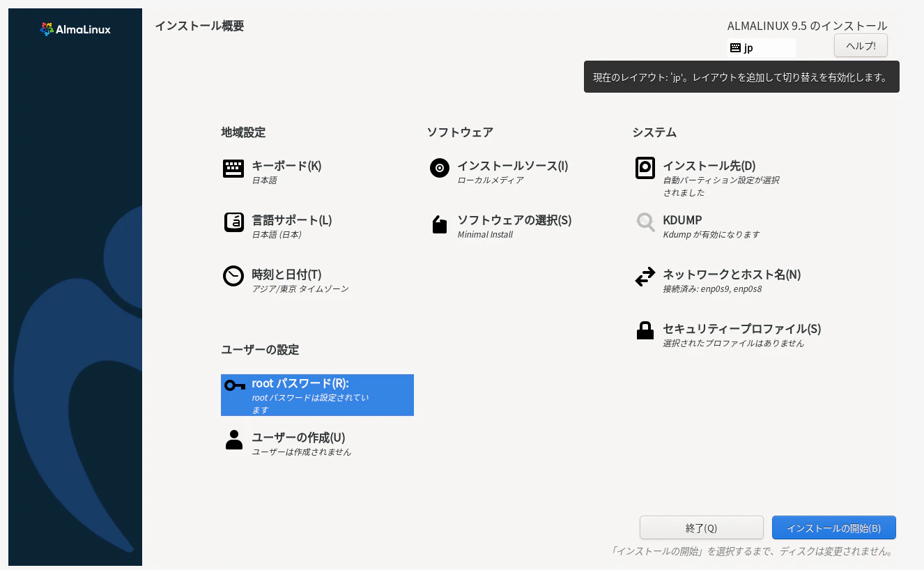The image size is (924, 570).
Task: Click the KDUMP magnifier icon
Action: pos(646,222)
